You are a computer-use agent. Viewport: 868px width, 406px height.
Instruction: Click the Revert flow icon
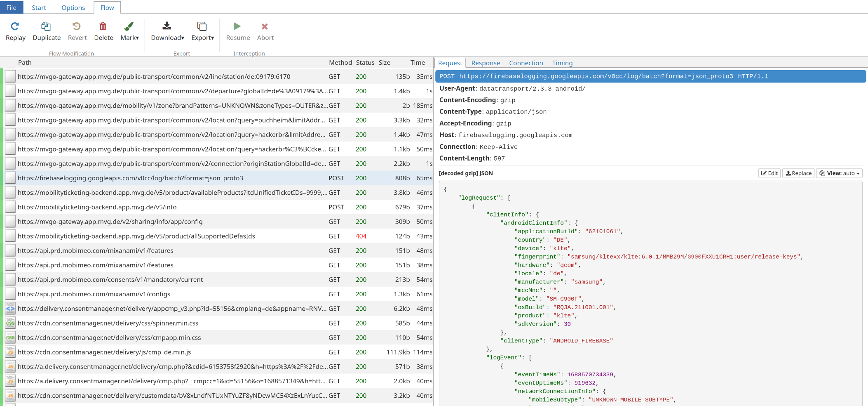[x=77, y=26]
